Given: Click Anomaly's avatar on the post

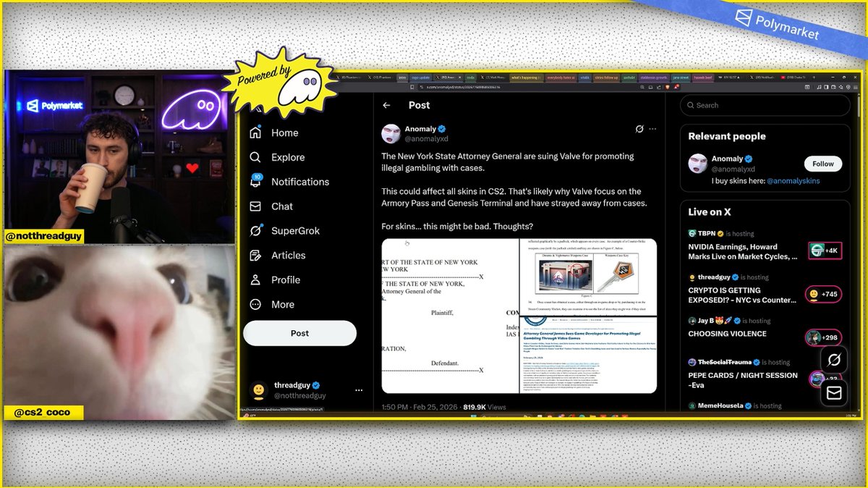Looking at the screenshot, I should point(391,133).
